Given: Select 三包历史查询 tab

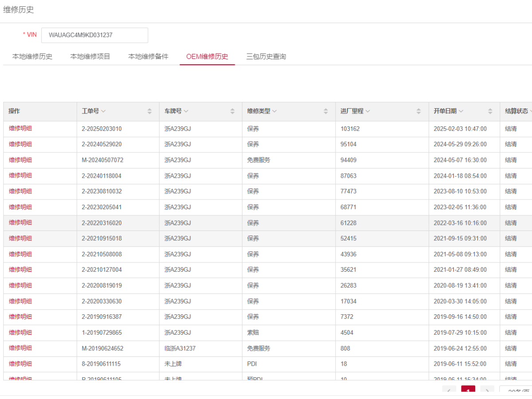Looking at the screenshot, I should (266, 56).
